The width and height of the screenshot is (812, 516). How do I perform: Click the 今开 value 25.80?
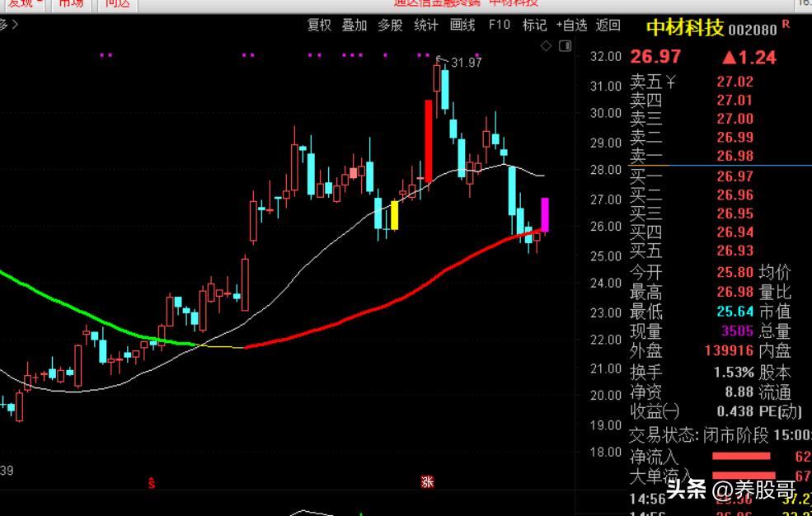coord(735,272)
